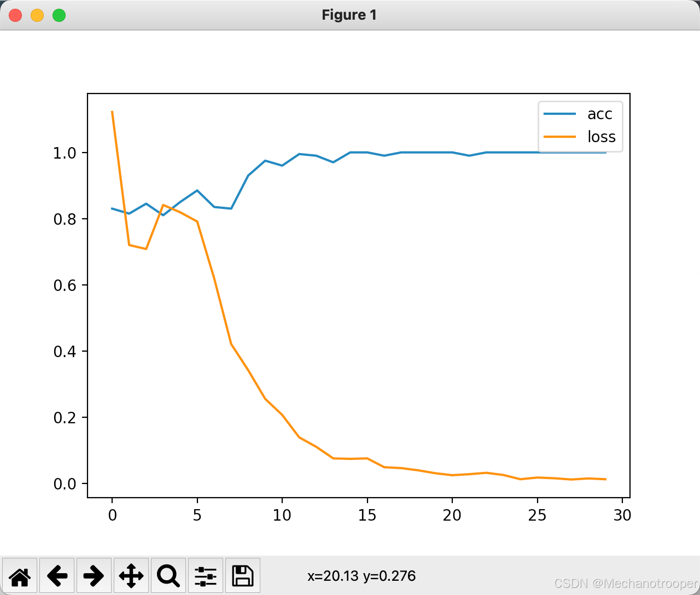Viewport: 700px width, 595px height.
Task: Click the y-axis tick label 0.8
Action: pyautogui.click(x=65, y=219)
